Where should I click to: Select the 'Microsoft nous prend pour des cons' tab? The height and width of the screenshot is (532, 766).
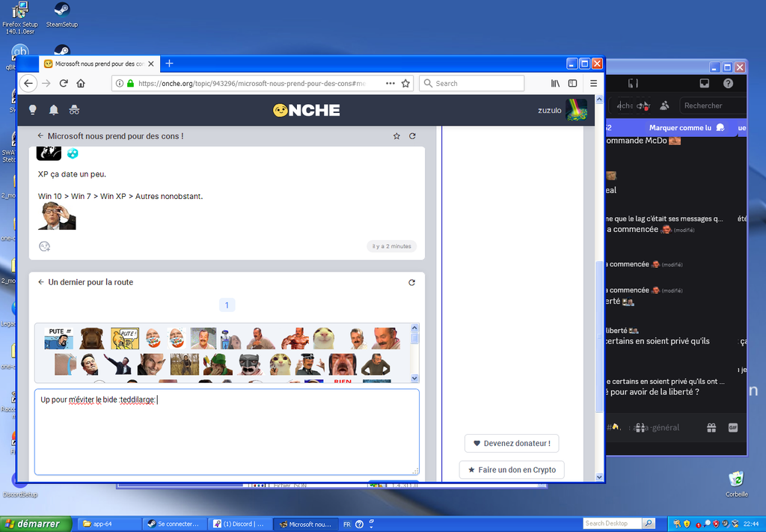pyautogui.click(x=99, y=64)
